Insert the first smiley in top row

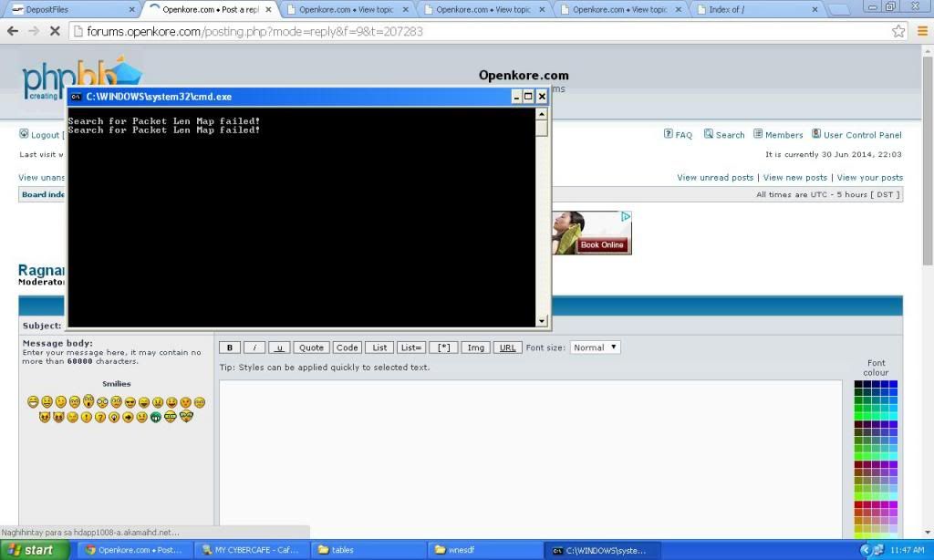coord(33,402)
